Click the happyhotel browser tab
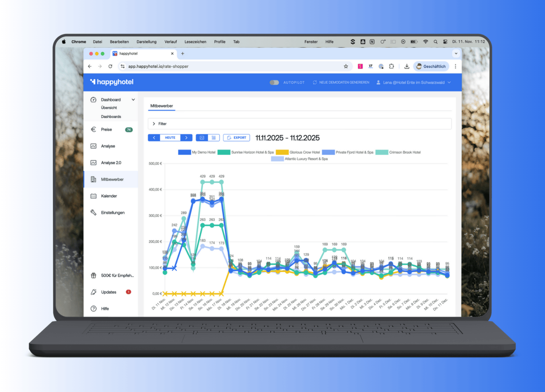Image resolution: width=545 pixels, height=392 pixels. tap(144, 54)
